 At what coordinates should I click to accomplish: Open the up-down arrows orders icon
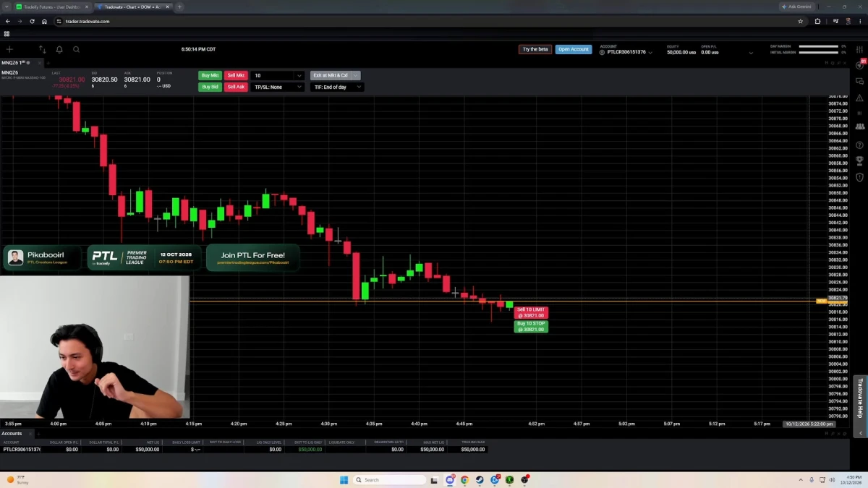pos(42,49)
